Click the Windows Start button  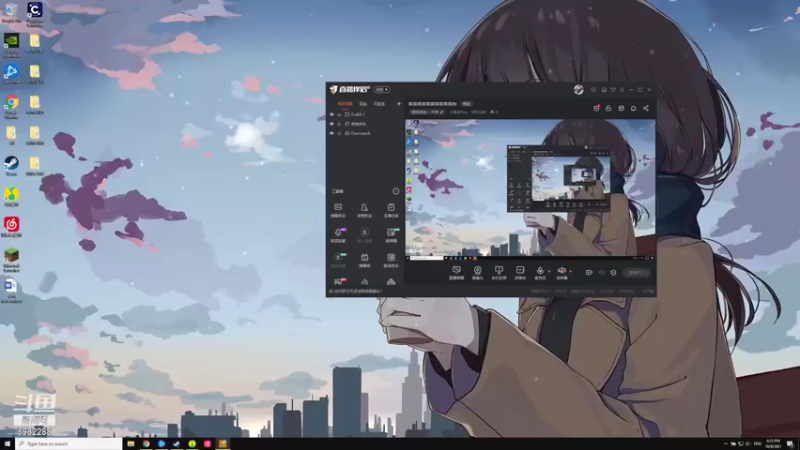7,444
